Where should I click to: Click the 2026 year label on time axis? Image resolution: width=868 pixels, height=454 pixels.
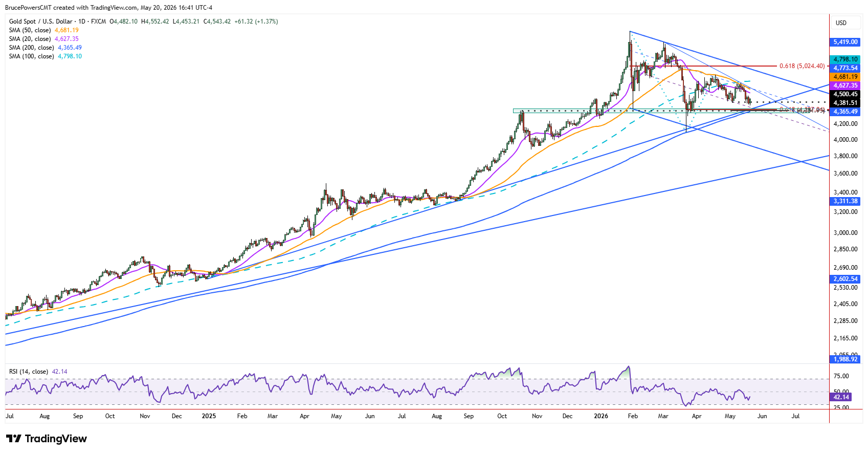tap(601, 416)
